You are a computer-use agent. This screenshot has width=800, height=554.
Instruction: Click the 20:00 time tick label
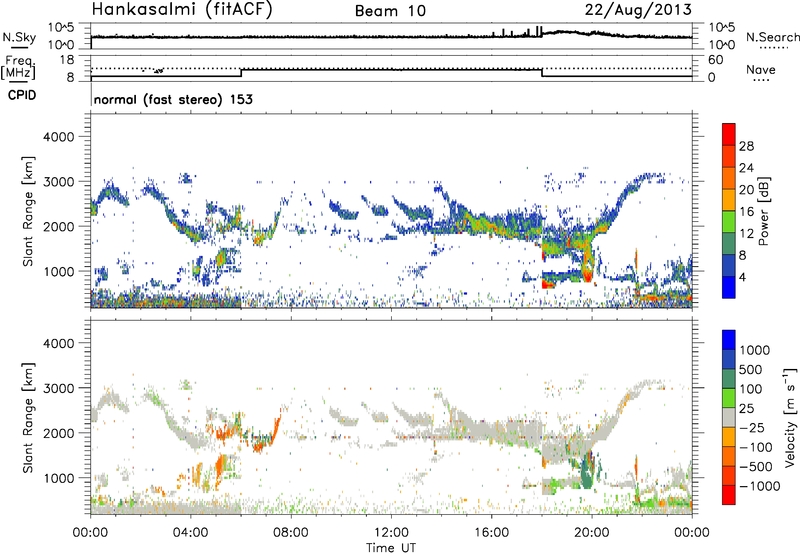coord(591,533)
